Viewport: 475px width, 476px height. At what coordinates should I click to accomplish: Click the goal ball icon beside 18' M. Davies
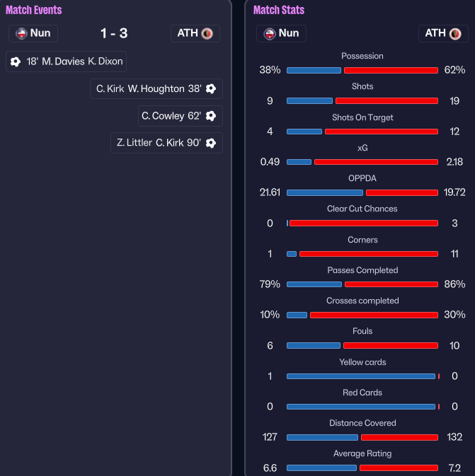tap(16, 62)
